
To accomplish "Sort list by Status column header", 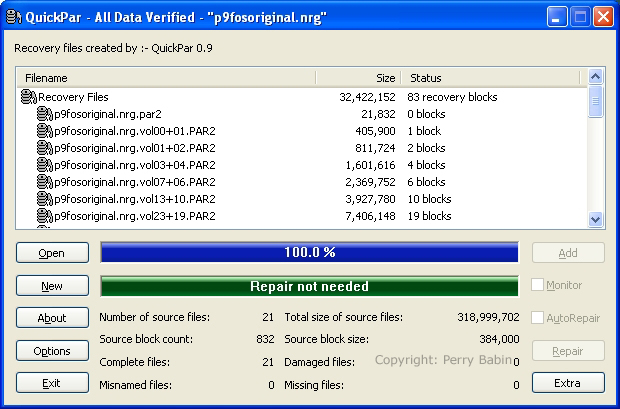I will click(491, 78).
